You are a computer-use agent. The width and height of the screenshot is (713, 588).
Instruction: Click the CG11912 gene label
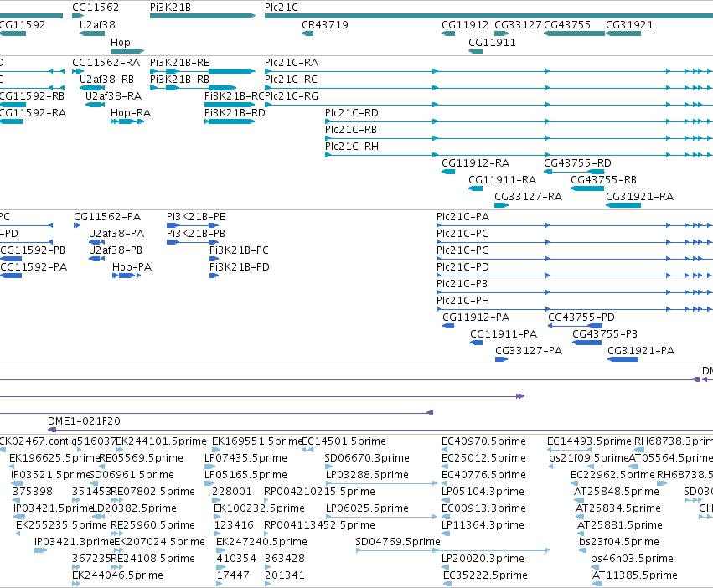pos(465,25)
